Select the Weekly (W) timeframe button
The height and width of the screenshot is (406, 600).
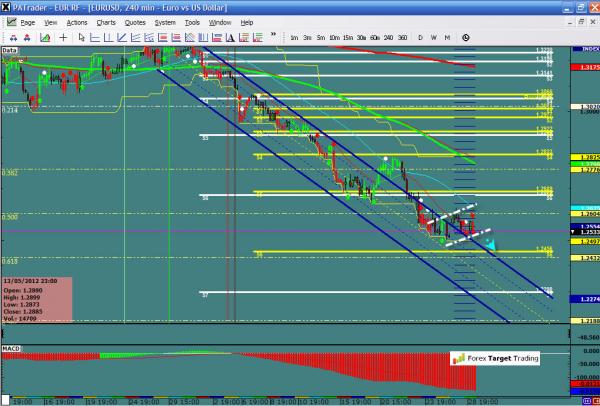point(434,37)
